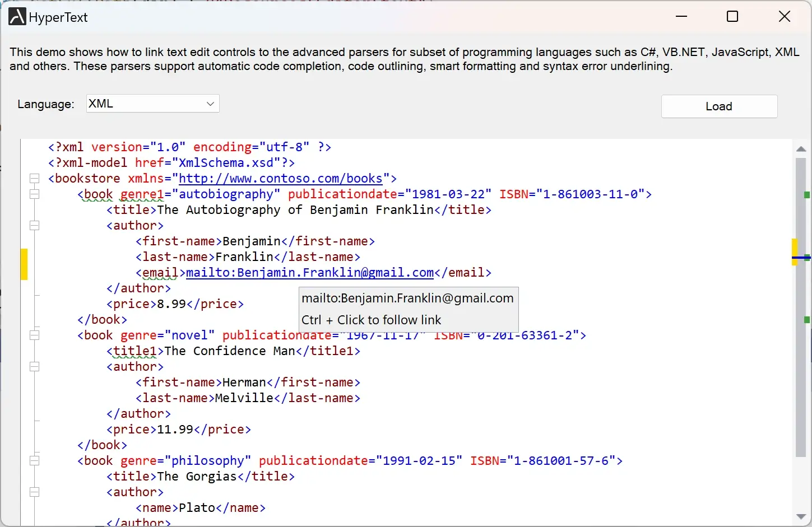
Task: Collapse the novel book element
Action: 34,335
